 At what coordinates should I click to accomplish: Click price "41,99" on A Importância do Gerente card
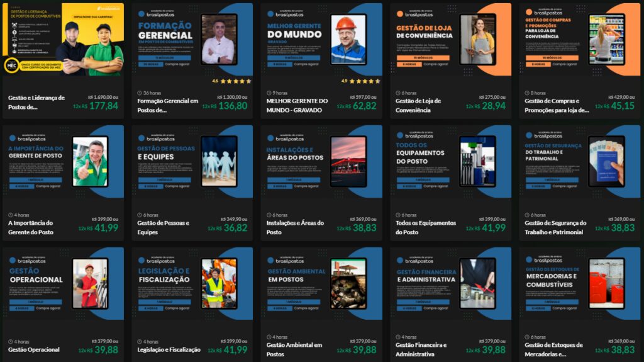(106, 228)
